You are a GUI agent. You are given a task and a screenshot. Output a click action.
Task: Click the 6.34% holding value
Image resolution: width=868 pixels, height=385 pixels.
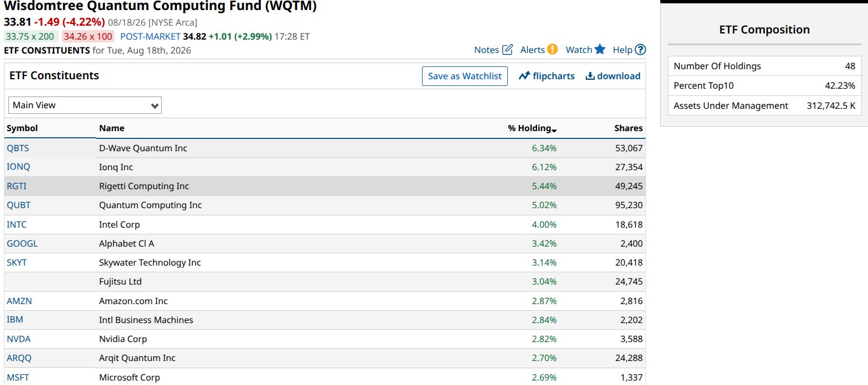click(x=544, y=148)
